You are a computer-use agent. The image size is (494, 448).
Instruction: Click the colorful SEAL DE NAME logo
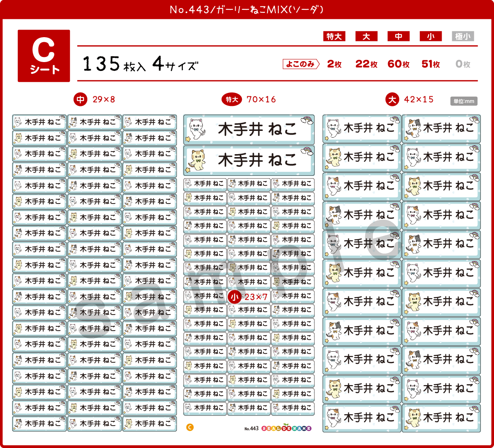point(286,428)
